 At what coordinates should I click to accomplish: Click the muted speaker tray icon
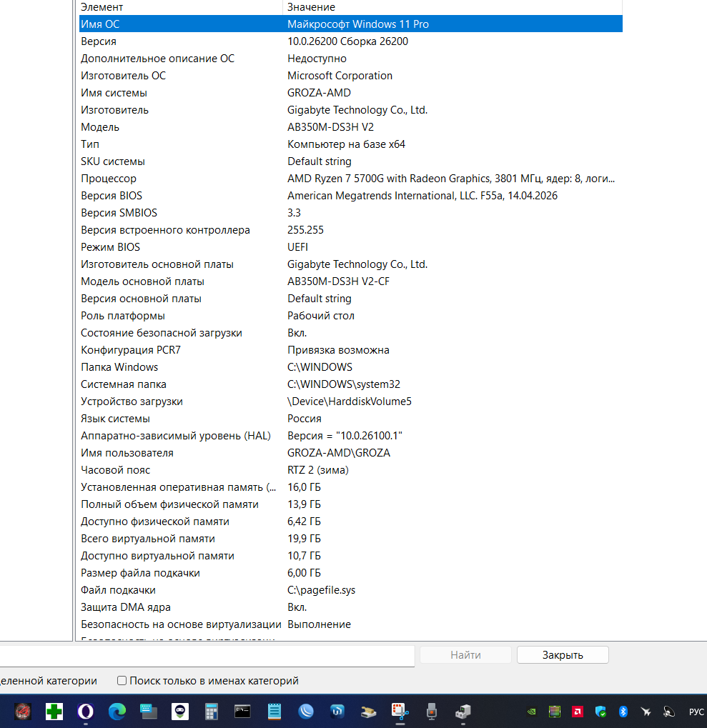pyautogui.click(x=668, y=712)
